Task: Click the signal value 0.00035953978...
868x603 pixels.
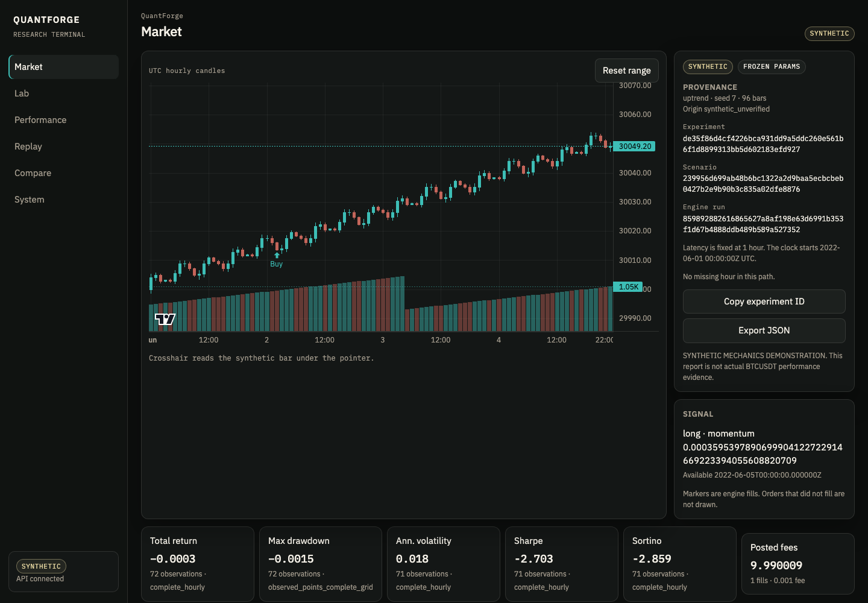Action: tap(763, 454)
